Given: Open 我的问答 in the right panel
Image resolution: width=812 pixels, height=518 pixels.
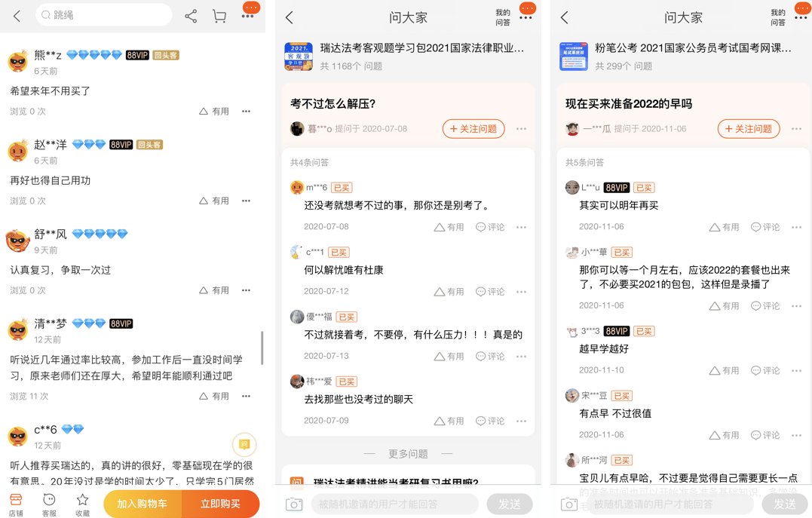Looking at the screenshot, I should point(777,17).
